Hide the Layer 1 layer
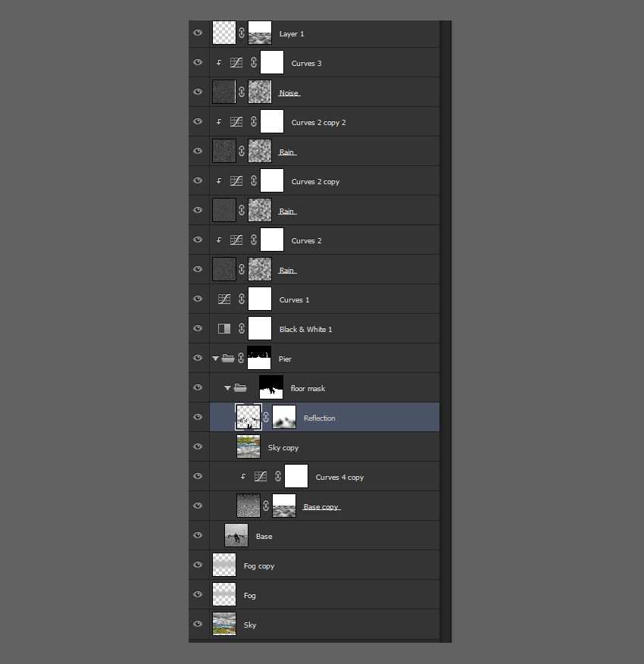Screen dimensions: 644x664 pos(198,33)
